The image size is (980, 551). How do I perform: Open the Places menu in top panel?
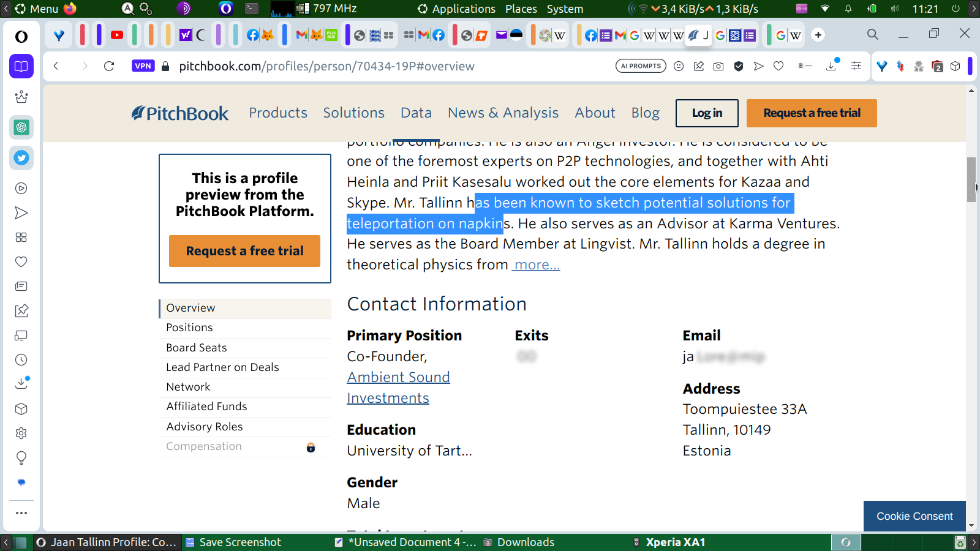tap(521, 9)
